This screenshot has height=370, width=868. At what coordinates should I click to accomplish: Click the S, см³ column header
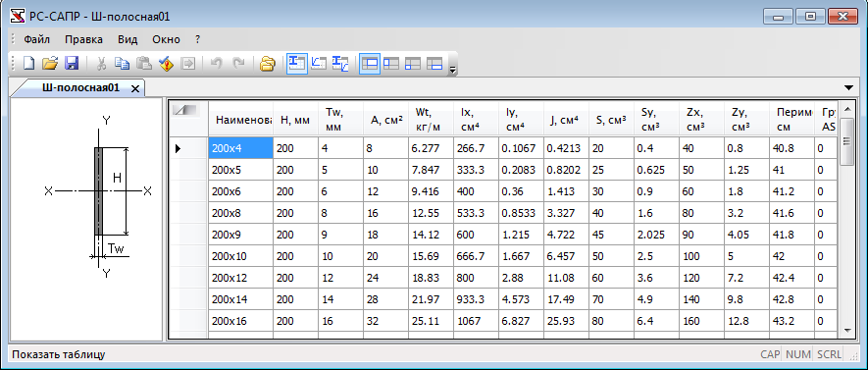611,119
